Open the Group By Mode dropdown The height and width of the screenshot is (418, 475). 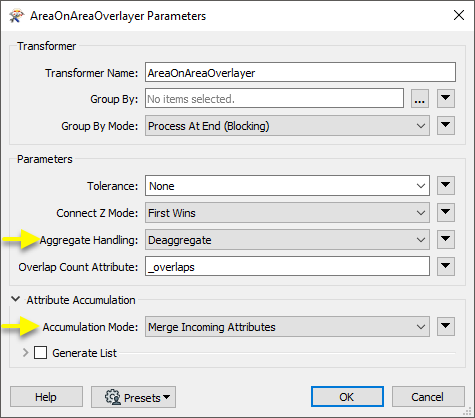coord(287,126)
